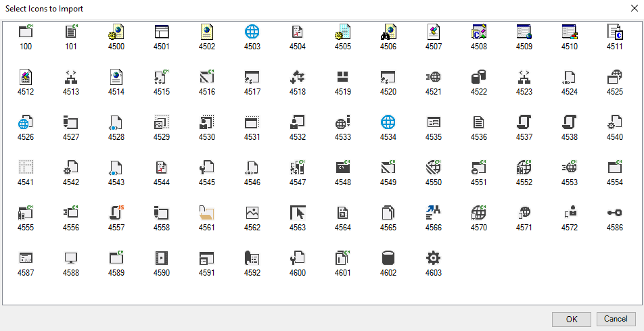Pick the person screen icon 4532
The width and height of the screenshot is (644, 331).
click(x=298, y=122)
